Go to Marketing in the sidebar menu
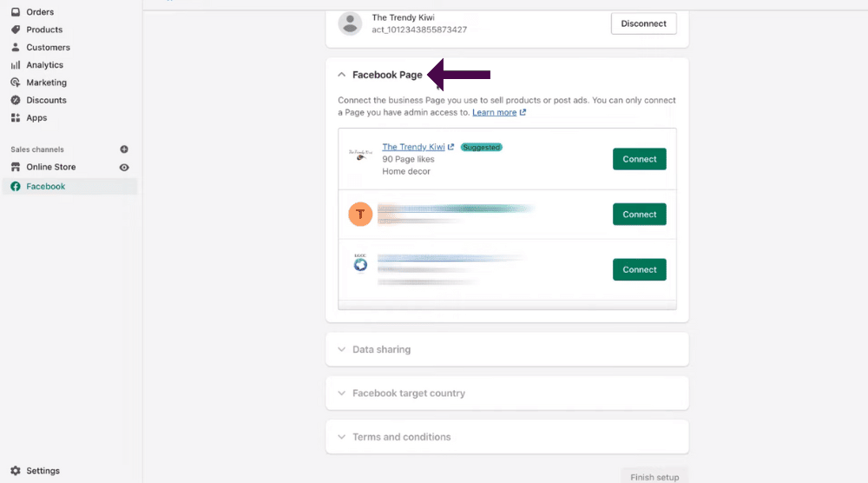 click(x=47, y=83)
